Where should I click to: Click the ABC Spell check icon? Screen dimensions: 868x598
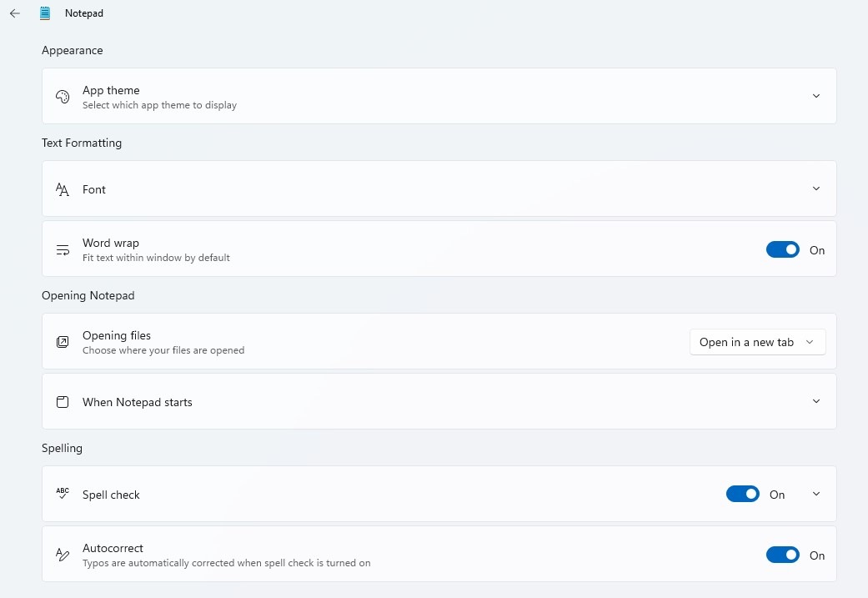click(x=62, y=493)
